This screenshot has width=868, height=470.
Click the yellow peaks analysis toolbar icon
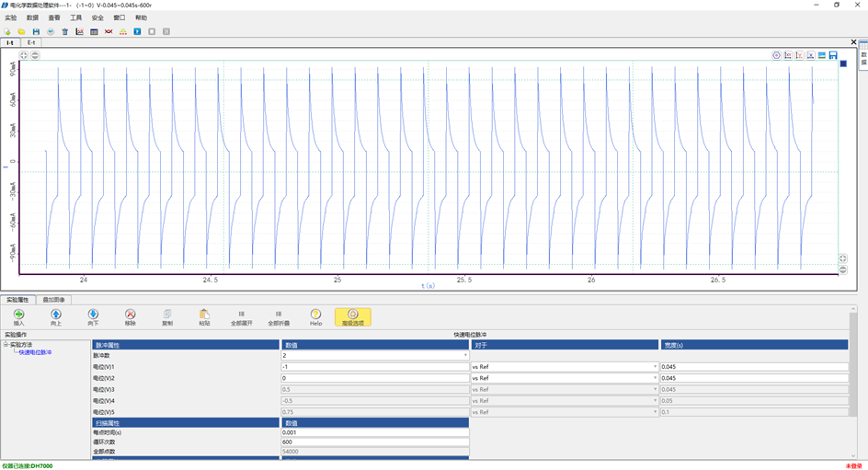coord(123,31)
